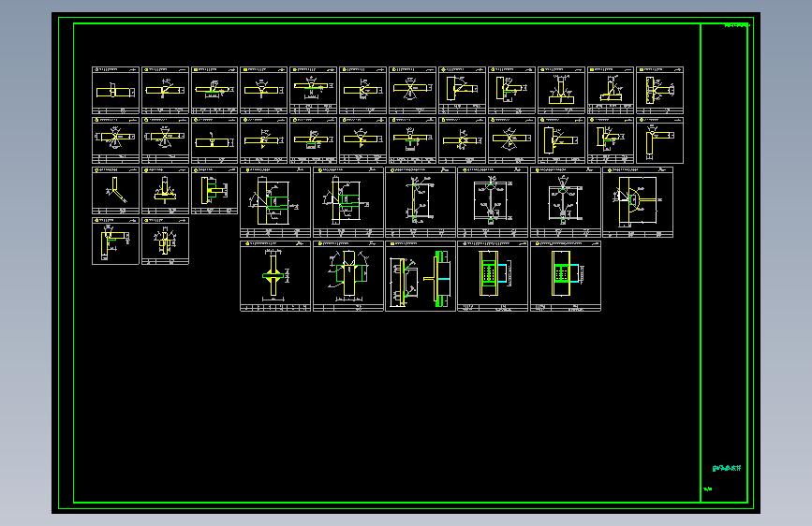Select the plain L-corner joint cell without a bottom table
Image resolution: width=812 pixels, height=526 pixels.
[x=659, y=140]
